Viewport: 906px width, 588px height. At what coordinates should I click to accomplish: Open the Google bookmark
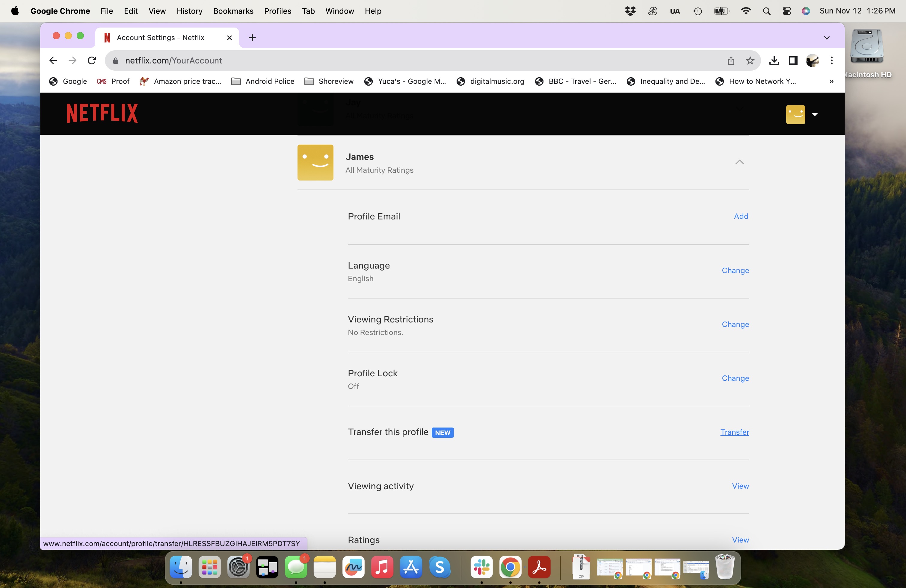pyautogui.click(x=68, y=81)
